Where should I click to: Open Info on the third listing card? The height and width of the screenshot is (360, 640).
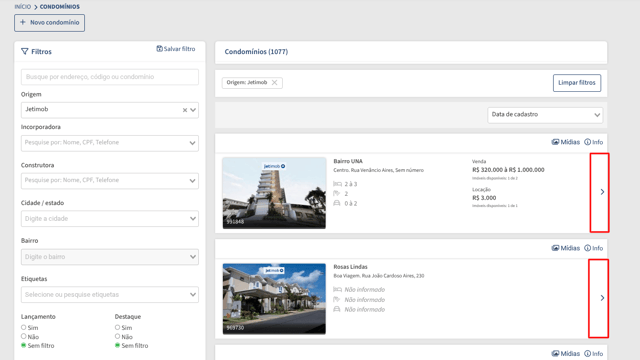tap(593, 353)
